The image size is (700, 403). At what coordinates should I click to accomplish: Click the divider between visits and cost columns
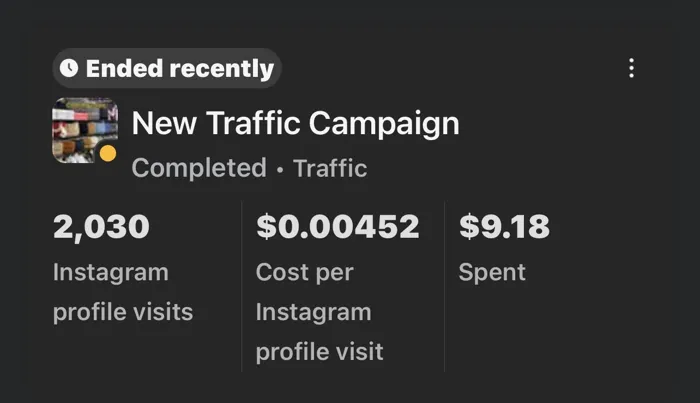point(242,285)
